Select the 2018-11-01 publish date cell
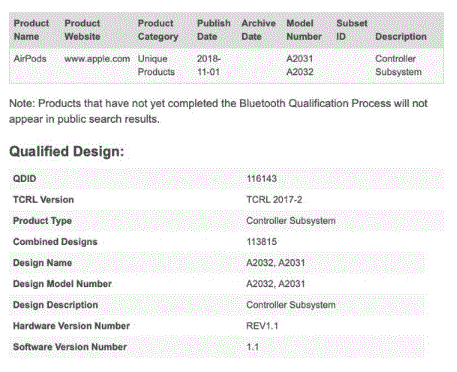457x372 pixels. [208, 65]
